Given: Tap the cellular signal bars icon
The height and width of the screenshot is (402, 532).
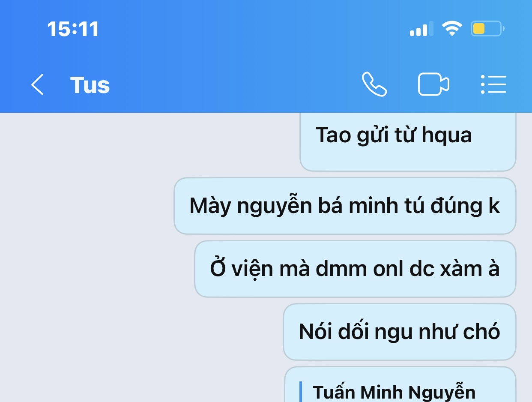Looking at the screenshot, I should [x=421, y=29].
